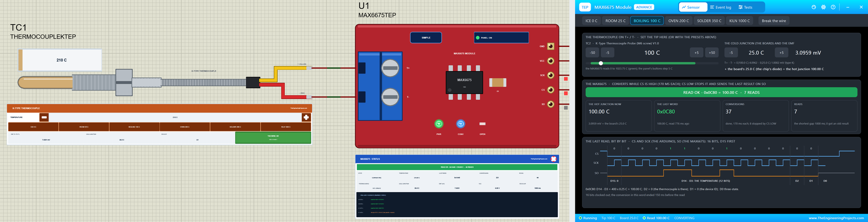868x222 pixels.
Task: Decrease tip temperature by 50
Action: [x=592, y=52]
